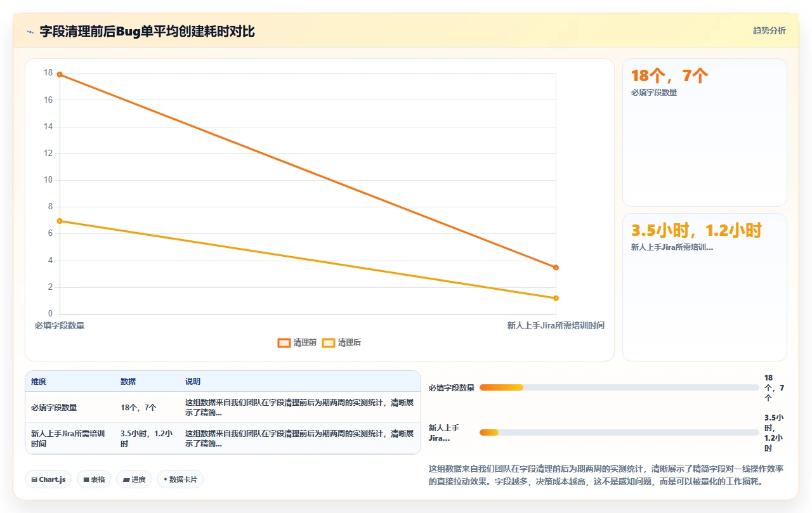Click the 说明 column header

[x=193, y=382]
